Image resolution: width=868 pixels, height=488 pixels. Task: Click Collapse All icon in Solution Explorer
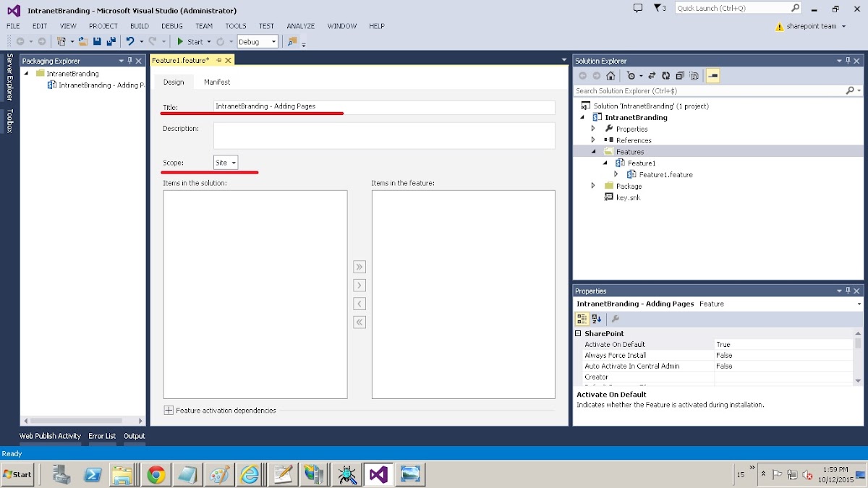[x=680, y=76]
